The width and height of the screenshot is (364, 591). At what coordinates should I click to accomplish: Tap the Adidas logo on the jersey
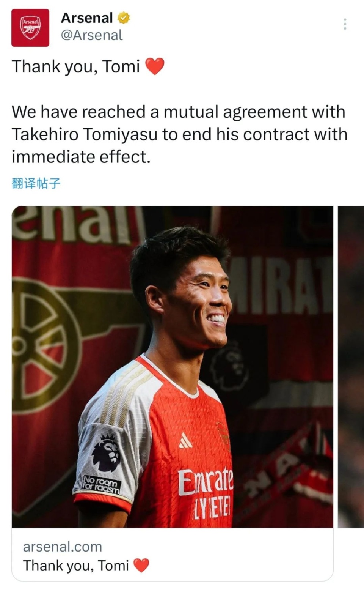pyautogui.click(x=185, y=440)
